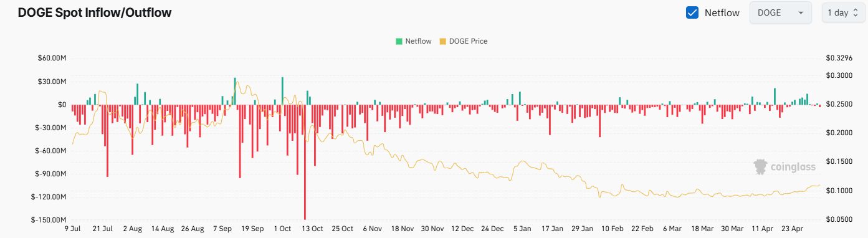
Task: Click the $0.0500 price axis label
Action: 839,220
